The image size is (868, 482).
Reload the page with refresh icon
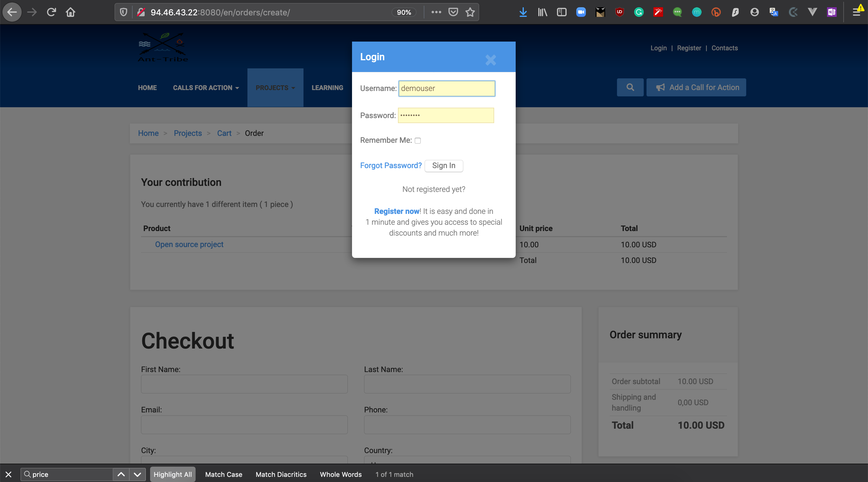51,12
